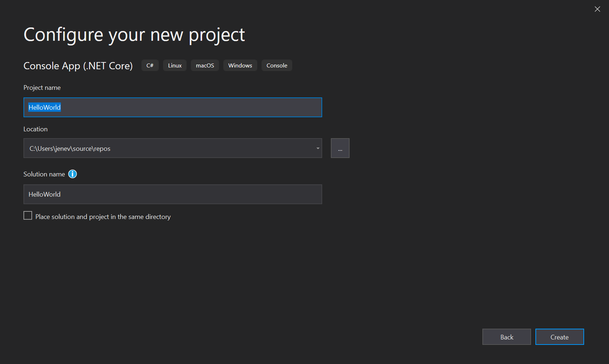The width and height of the screenshot is (609, 364).
Task: Click the C# tag
Action: [x=150, y=65]
